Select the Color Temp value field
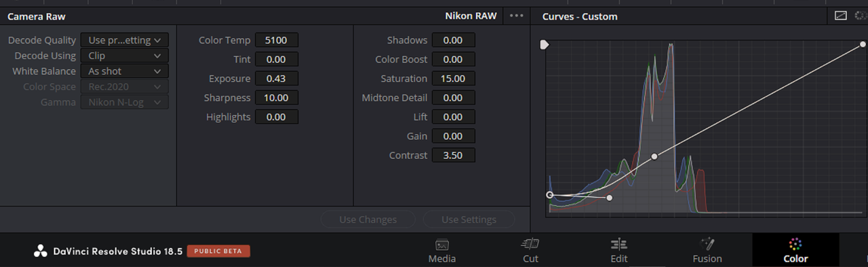The image size is (868, 267). point(276,40)
